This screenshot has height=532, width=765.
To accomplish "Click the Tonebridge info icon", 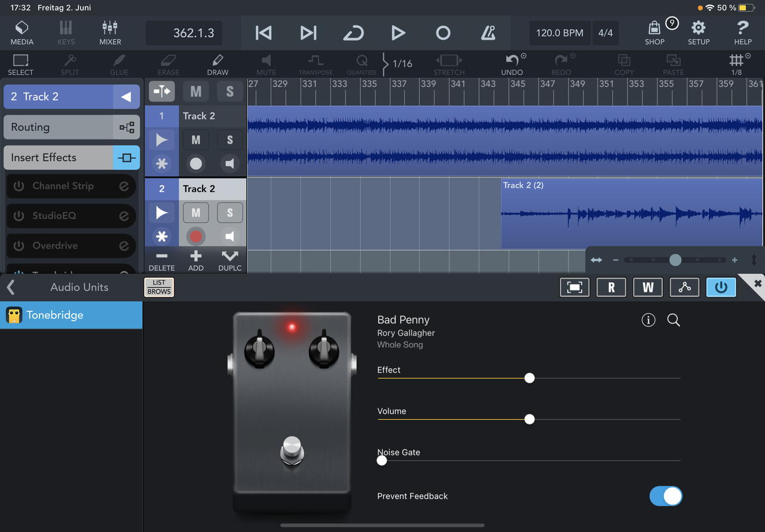I will click(x=648, y=320).
